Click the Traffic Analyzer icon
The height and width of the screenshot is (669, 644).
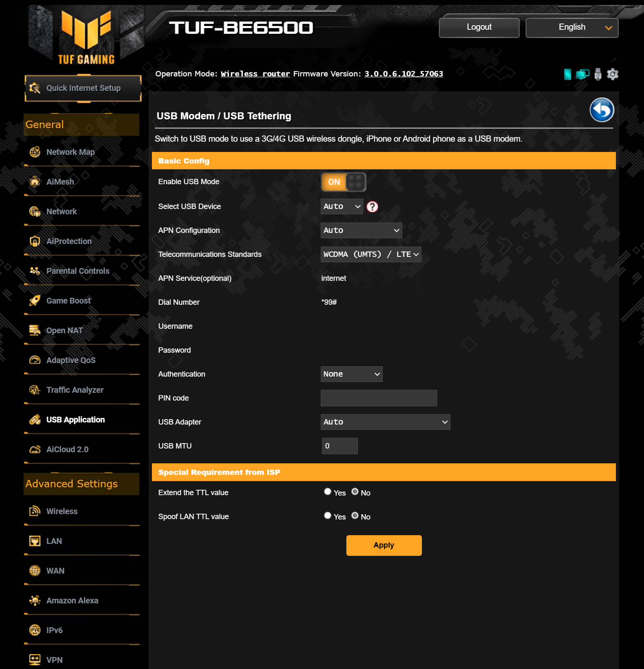(35, 390)
